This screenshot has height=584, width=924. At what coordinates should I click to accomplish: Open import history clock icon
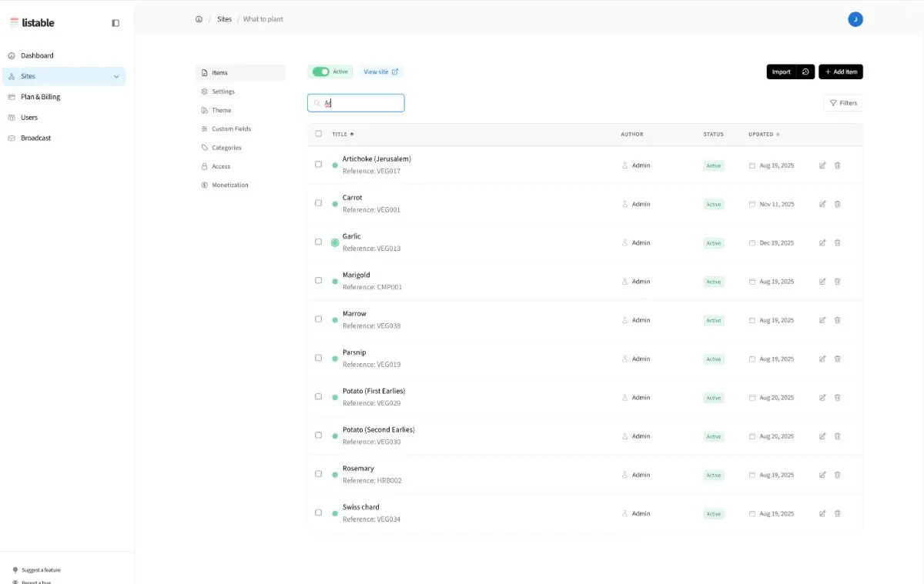pyautogui.click(x=805, y=72)
